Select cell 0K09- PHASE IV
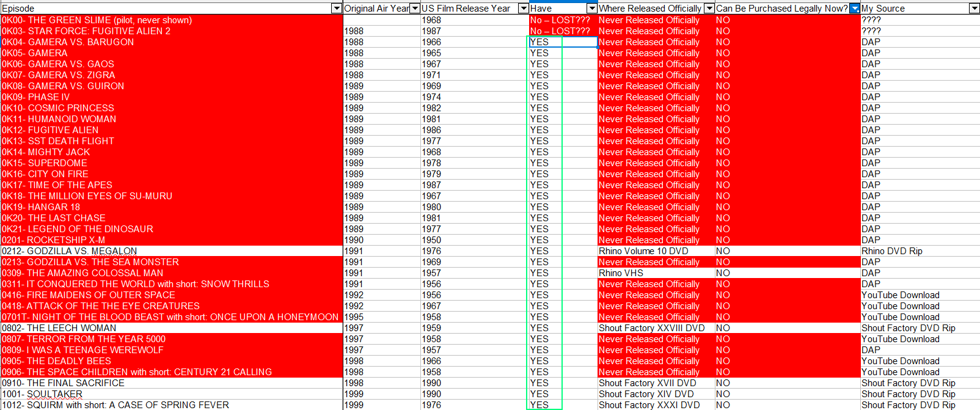 [172, 97]
